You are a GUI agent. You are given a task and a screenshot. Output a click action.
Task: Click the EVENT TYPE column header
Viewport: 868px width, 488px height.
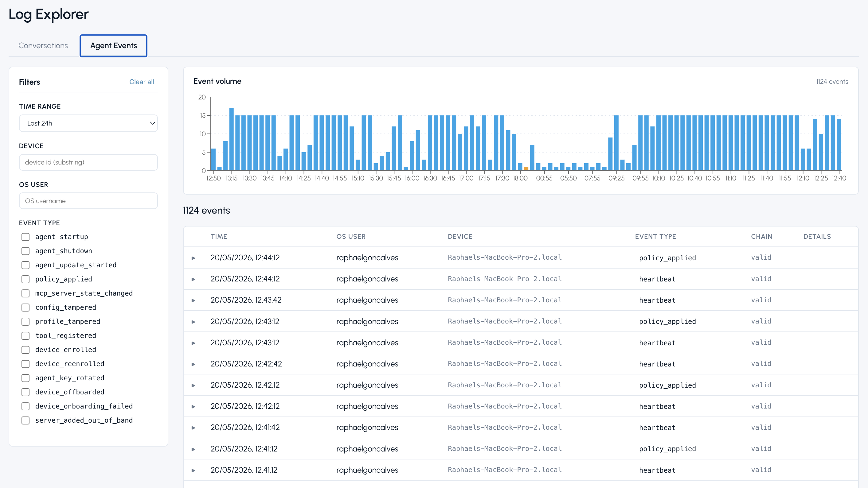655,236
